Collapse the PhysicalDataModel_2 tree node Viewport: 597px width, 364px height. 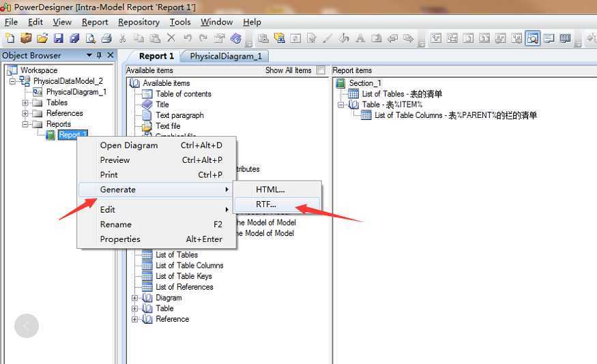point(12,81)
